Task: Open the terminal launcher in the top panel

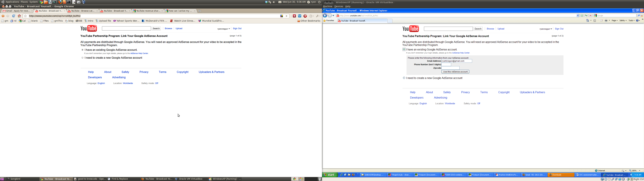Action: tap(69, 2)
